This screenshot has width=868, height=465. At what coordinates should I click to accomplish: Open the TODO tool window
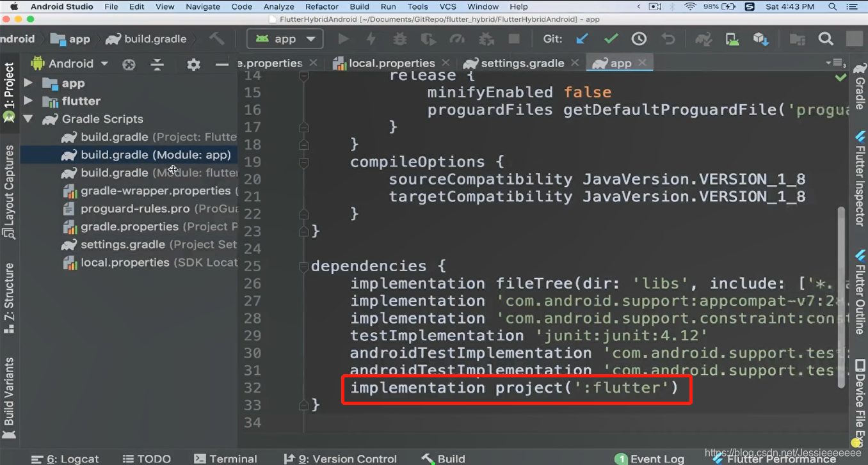tap(147, 459)
